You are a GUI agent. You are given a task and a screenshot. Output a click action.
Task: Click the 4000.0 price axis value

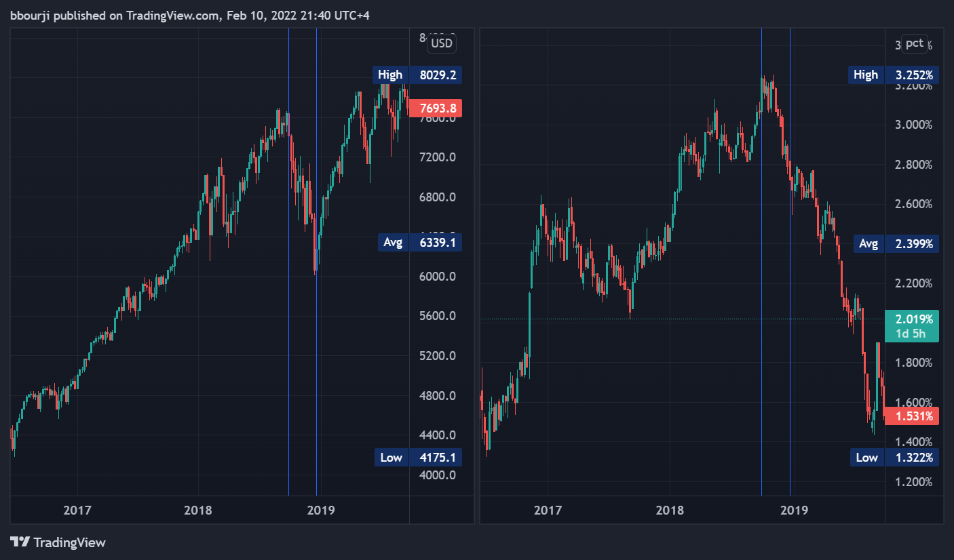point(437,475)
